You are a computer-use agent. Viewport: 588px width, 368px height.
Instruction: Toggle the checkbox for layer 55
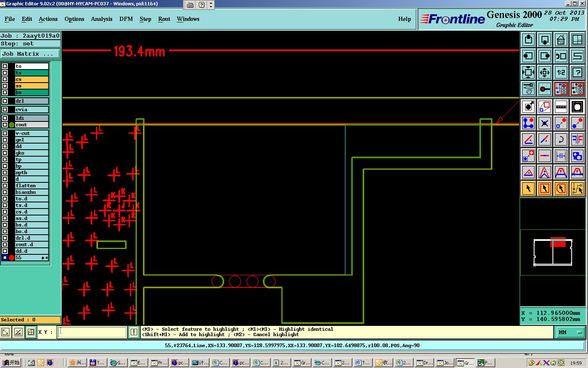[x=5, y=258]
